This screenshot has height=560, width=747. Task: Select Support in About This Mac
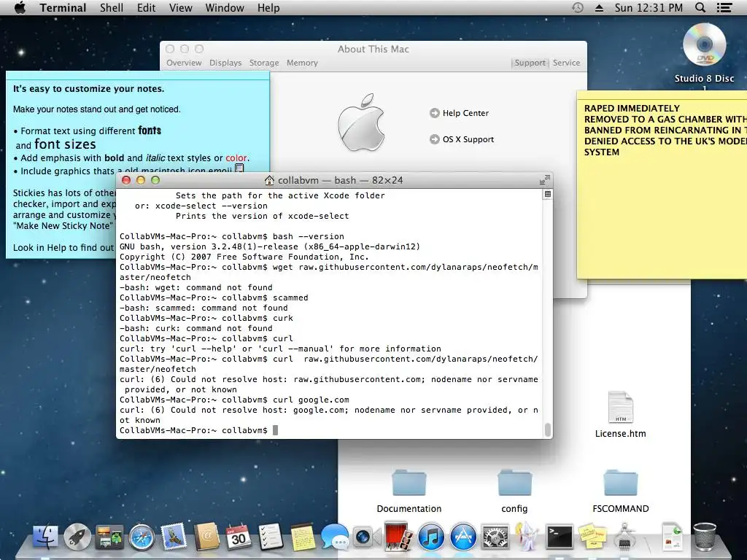pos(530,63)
